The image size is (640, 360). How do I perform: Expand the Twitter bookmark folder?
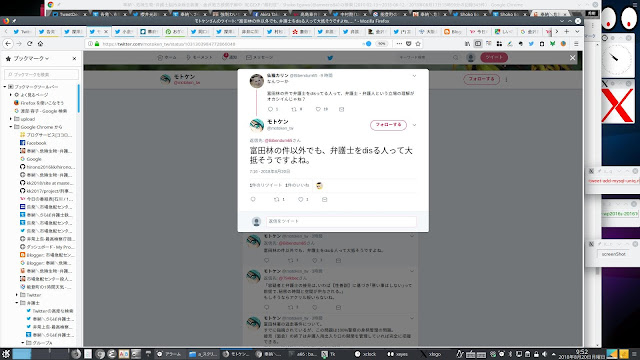click(x=17, y=295)
